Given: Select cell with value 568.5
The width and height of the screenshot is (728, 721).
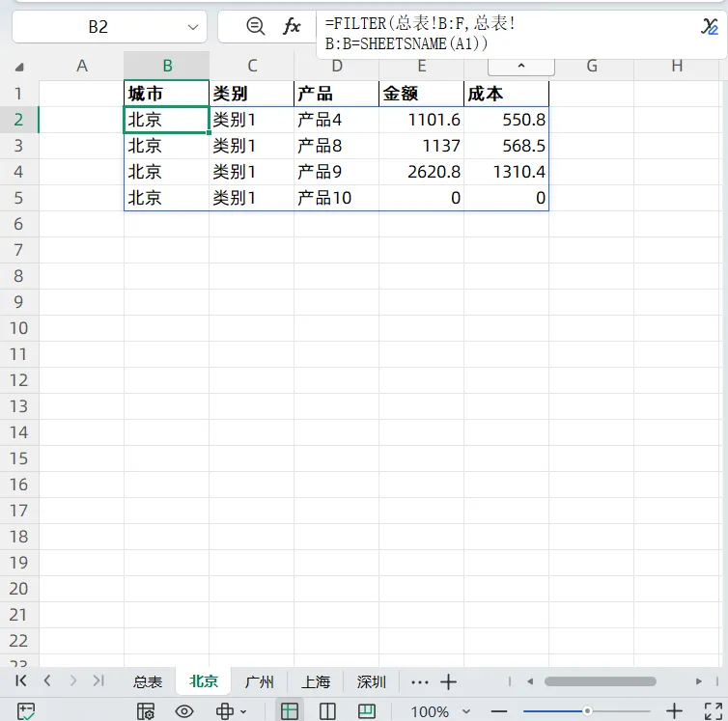Looking at the screenshot, I should click(507, 146).
